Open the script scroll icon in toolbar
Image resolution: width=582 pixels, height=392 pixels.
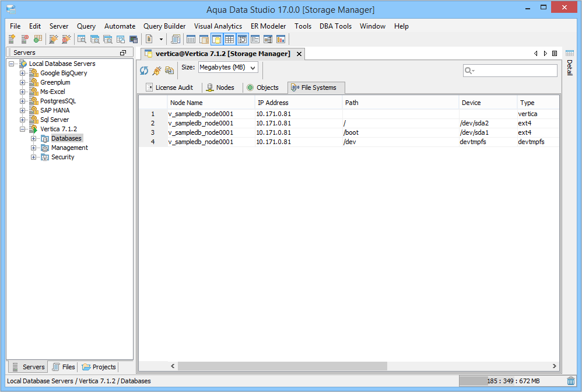coord(176,39)
